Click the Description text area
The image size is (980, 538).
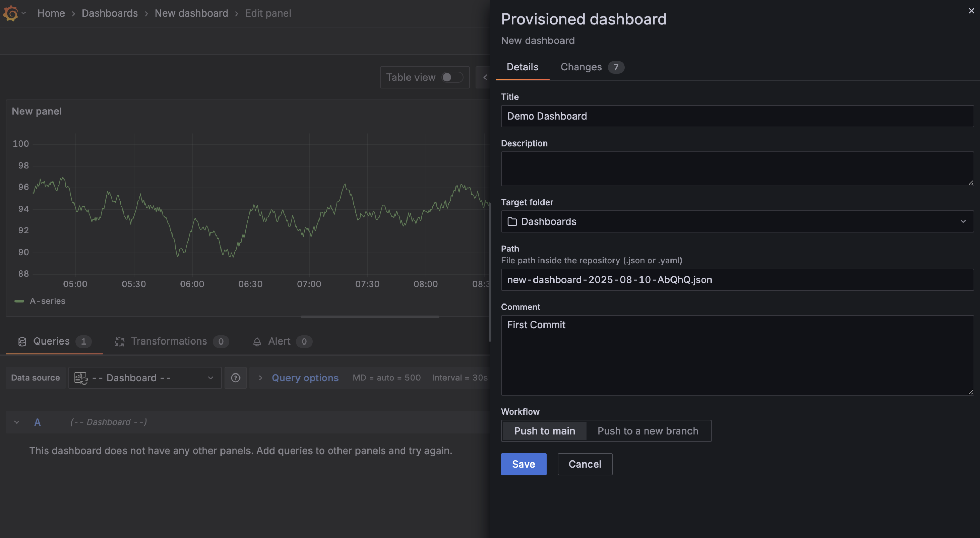click(x=737, y=169)
